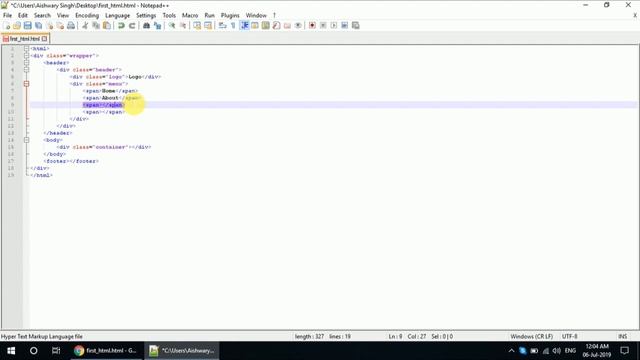Open the Run menu
This screenshot has width=640, height=360.
pos(209,16)
